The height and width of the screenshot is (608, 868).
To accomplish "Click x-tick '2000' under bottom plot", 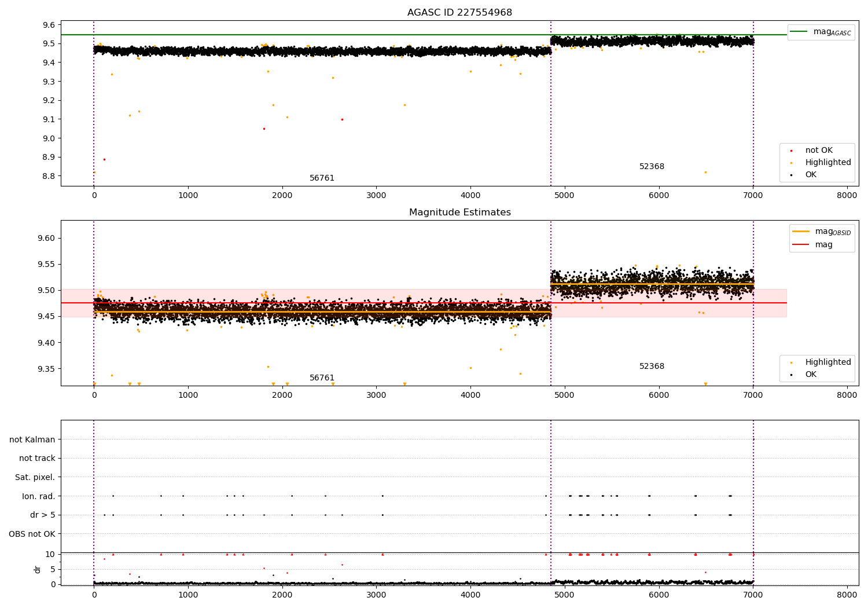I will point(282,595).
